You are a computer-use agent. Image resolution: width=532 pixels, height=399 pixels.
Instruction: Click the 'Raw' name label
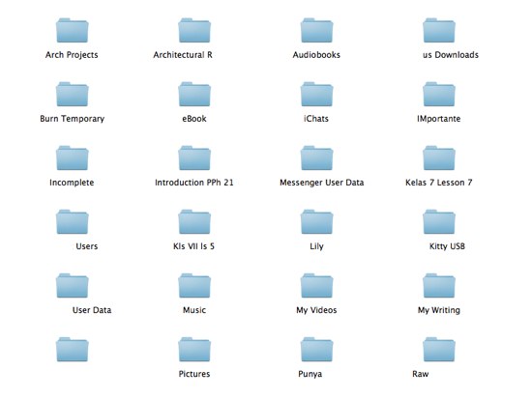(x=421, y=374)
